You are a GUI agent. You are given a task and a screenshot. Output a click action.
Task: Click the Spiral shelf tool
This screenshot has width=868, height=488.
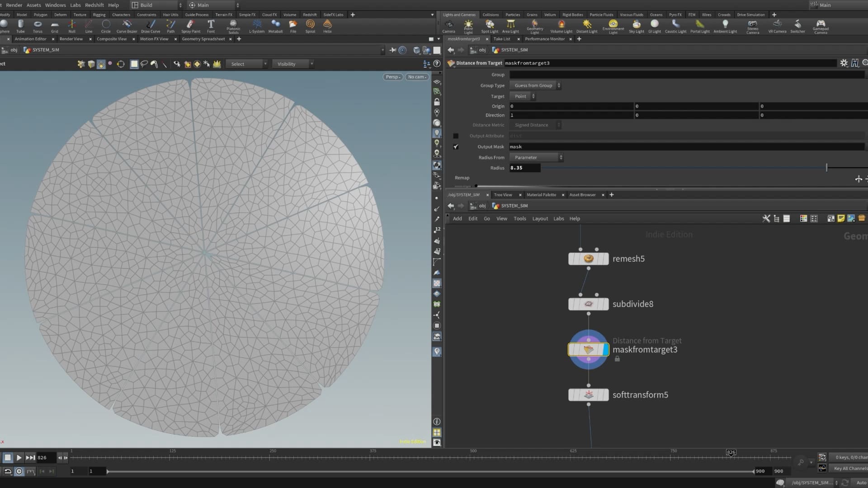click(x=310, y=26)
